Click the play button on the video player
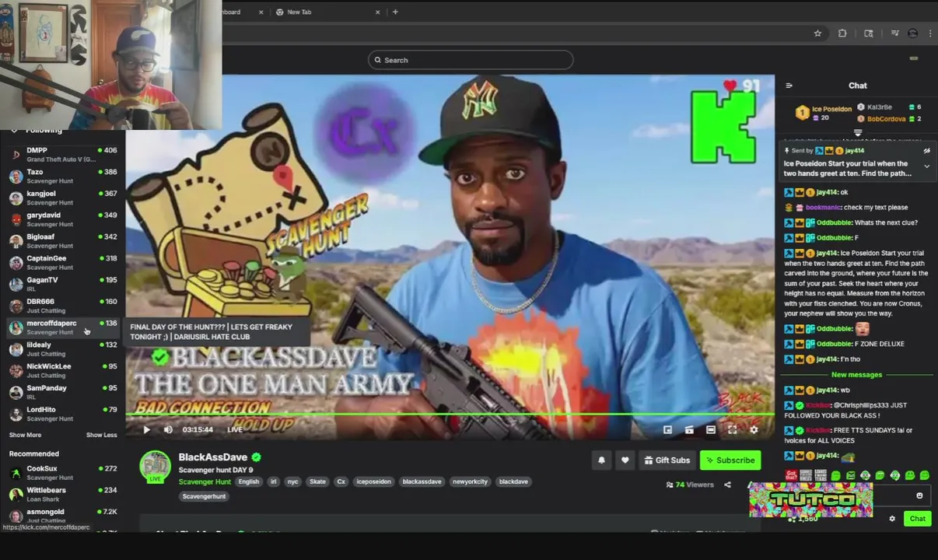The width and height of the screenshot is (938, 560). click(146, 429)
